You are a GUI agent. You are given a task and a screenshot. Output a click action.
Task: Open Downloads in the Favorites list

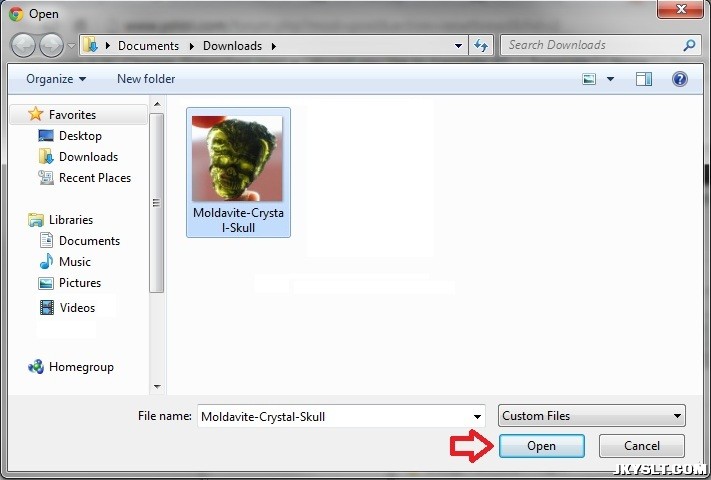pos(88,157)
